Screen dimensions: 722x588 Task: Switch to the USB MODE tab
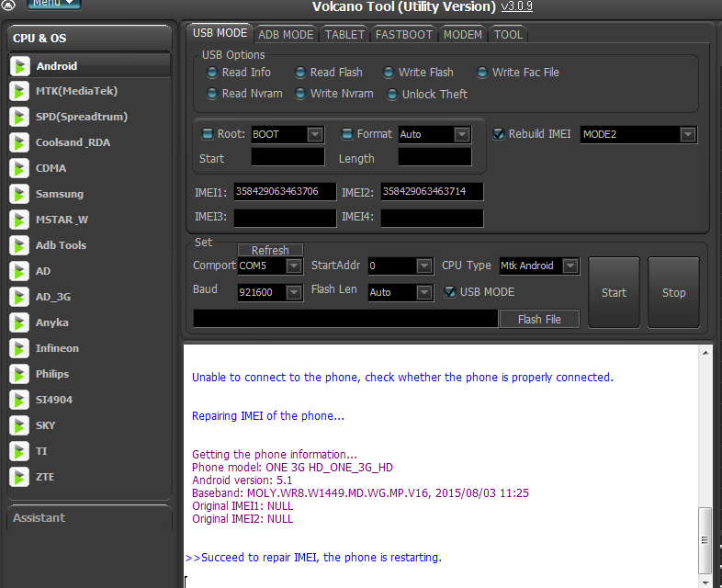(x=220, y=33)
